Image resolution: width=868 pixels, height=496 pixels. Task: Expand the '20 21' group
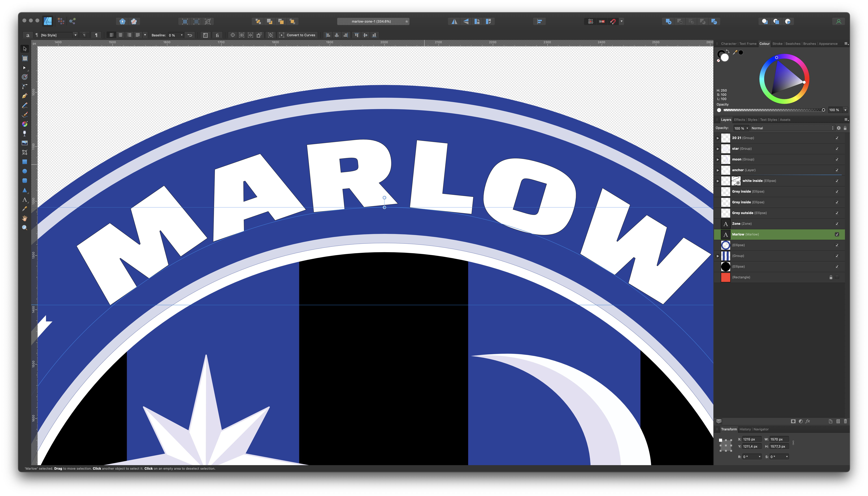pos(717,138)
